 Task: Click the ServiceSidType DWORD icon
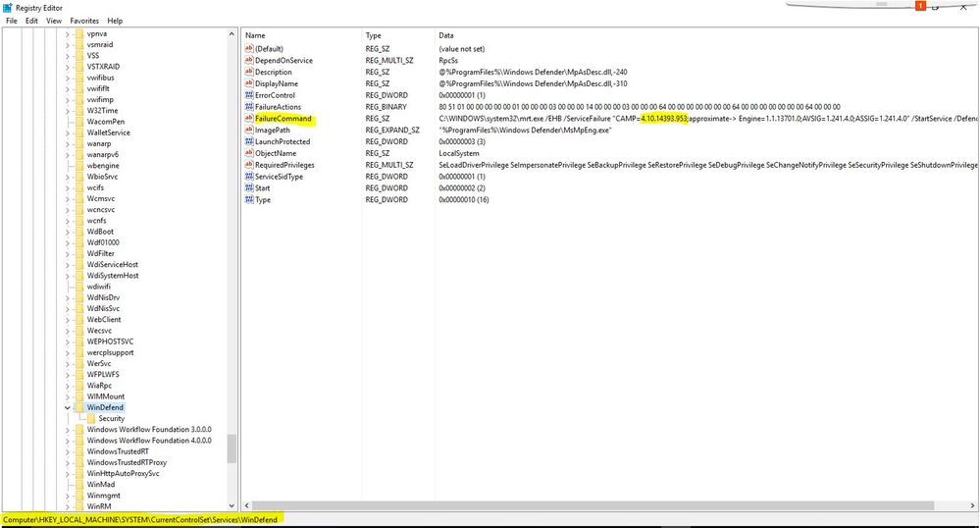pyautogui.click(x=249, y=177)
